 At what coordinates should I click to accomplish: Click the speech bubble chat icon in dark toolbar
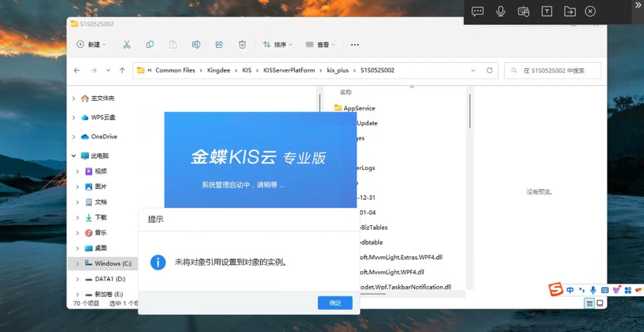coord(477,11)
